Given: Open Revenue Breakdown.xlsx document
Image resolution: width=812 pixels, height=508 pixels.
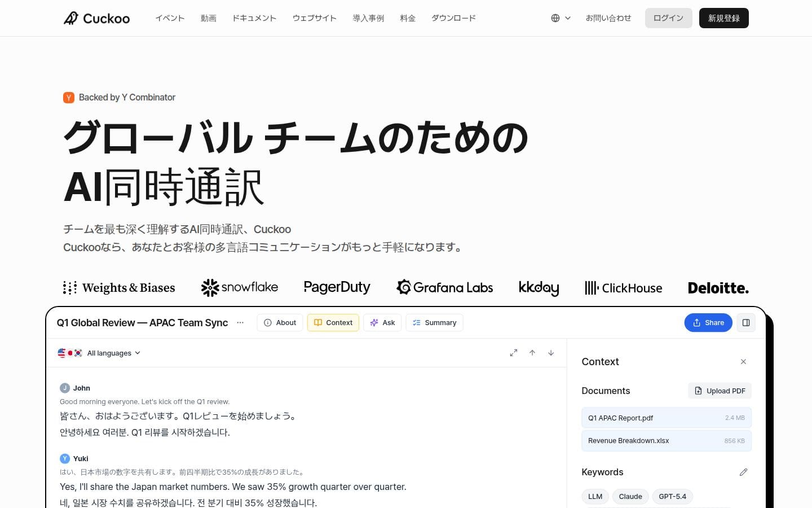Looking at the screenshot, I should click(x=667, y=441).
